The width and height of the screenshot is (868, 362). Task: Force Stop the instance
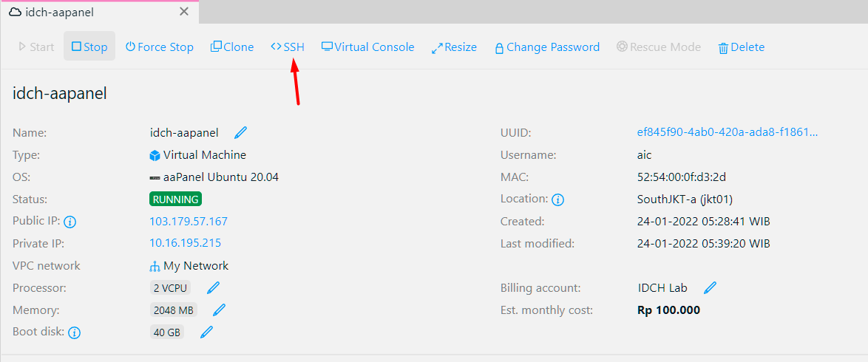pos(160,47)
